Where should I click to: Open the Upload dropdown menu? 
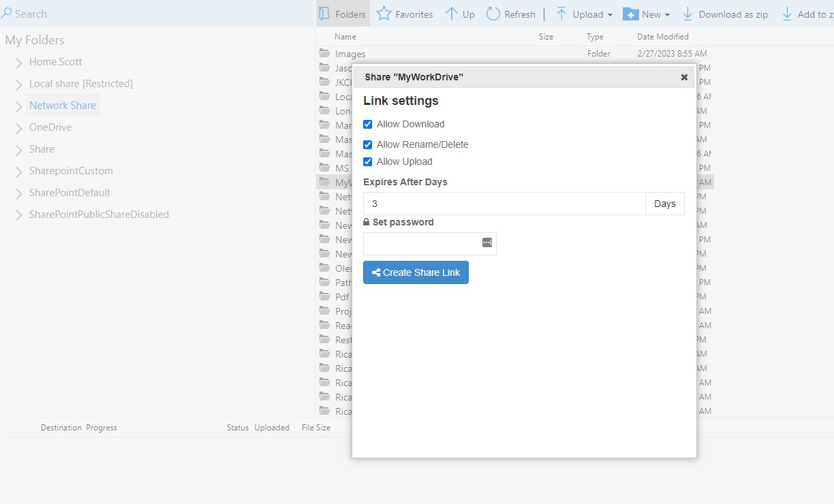click(x=610, y=14)
